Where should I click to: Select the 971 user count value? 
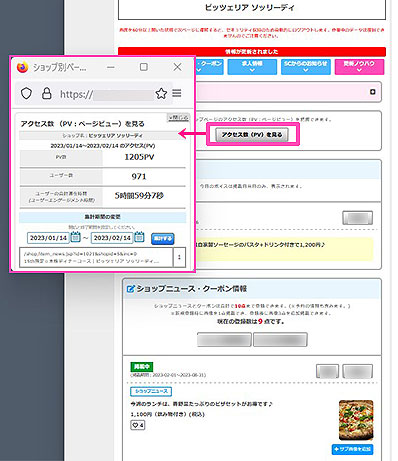pyautogui.click(x=139, y=176)
